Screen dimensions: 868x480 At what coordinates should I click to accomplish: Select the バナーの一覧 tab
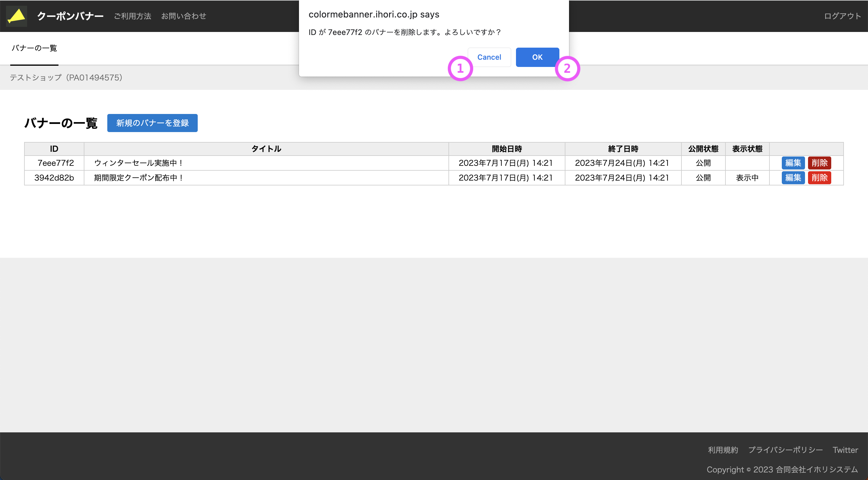tap(34, 48)
